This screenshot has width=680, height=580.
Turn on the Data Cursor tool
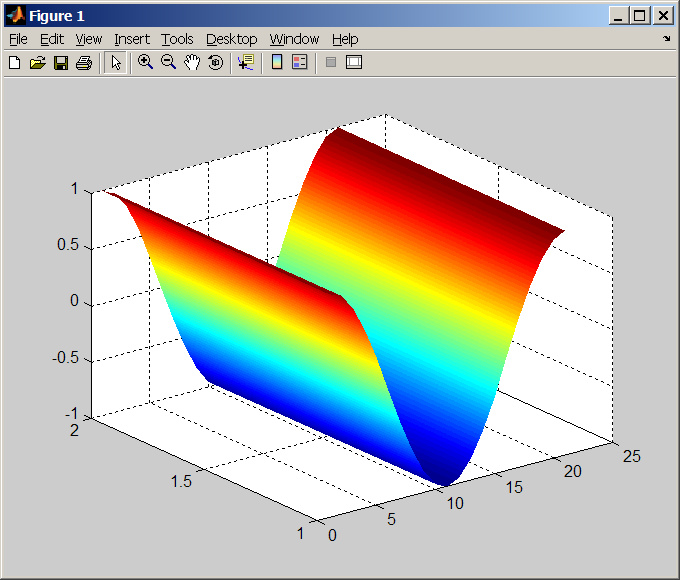(246, 62)
